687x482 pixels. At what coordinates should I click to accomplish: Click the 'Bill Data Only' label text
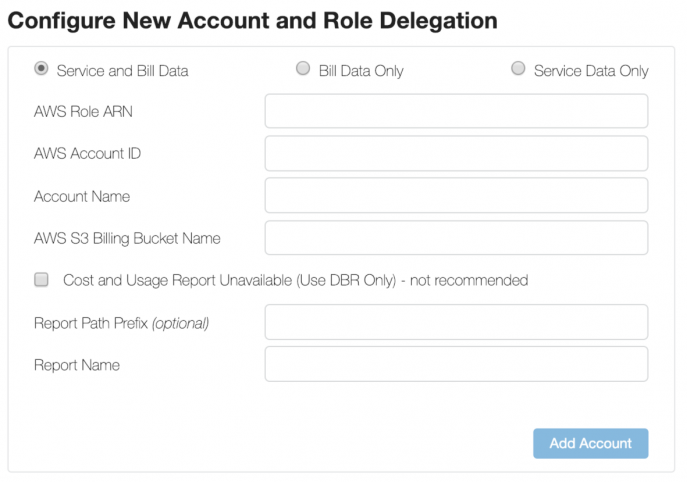tap(361, 71)
